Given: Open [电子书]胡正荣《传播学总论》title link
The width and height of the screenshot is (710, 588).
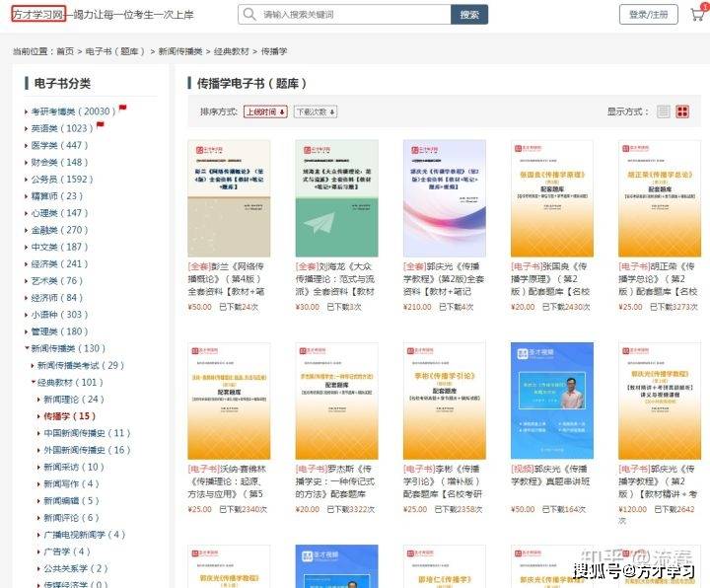Looking at the screenshot, I should point(659,279).
